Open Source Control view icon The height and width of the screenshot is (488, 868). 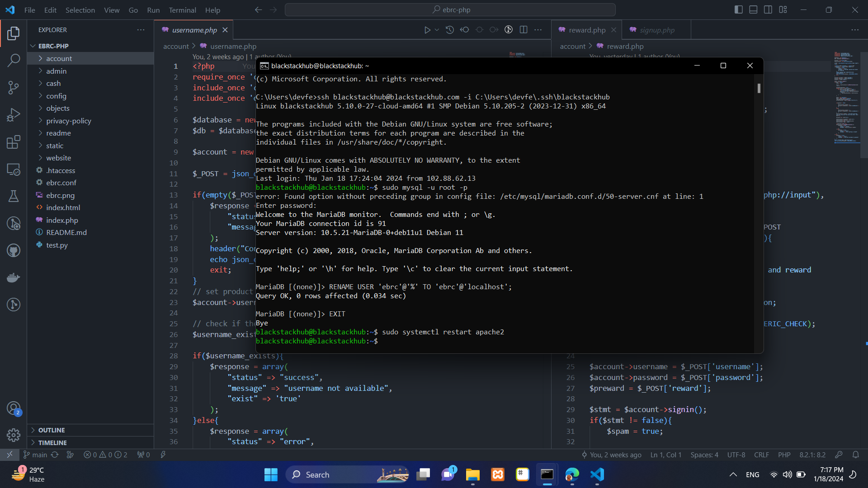(x=14, y=87)
